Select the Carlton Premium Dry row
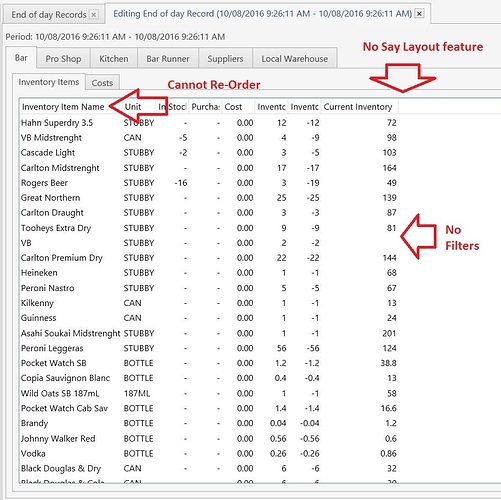Viewport: 501px width, 500px height. (x=209, y=258)
